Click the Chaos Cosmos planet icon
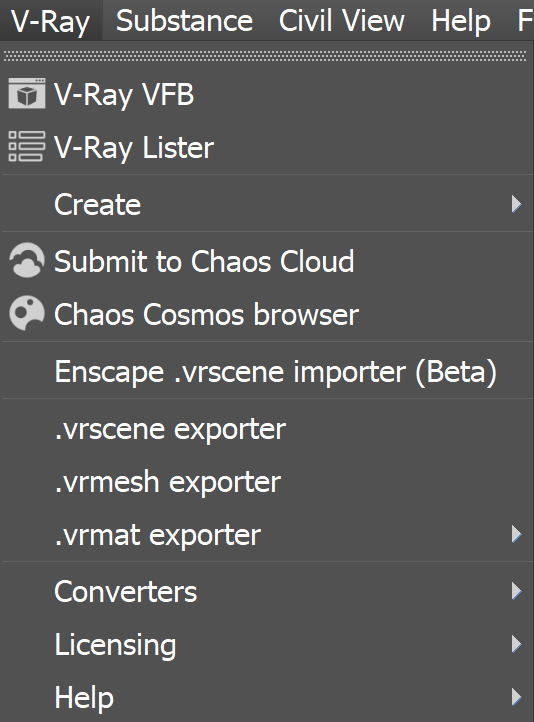 (27, 313)
